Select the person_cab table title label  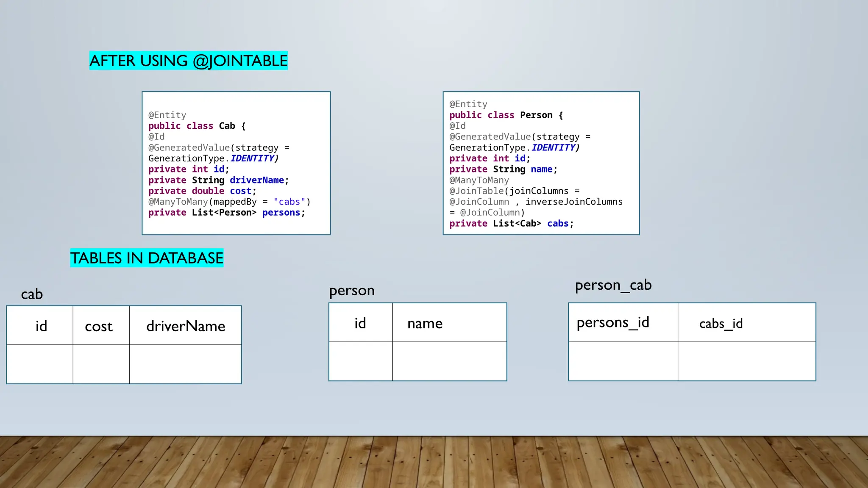(x=613, y=285)
